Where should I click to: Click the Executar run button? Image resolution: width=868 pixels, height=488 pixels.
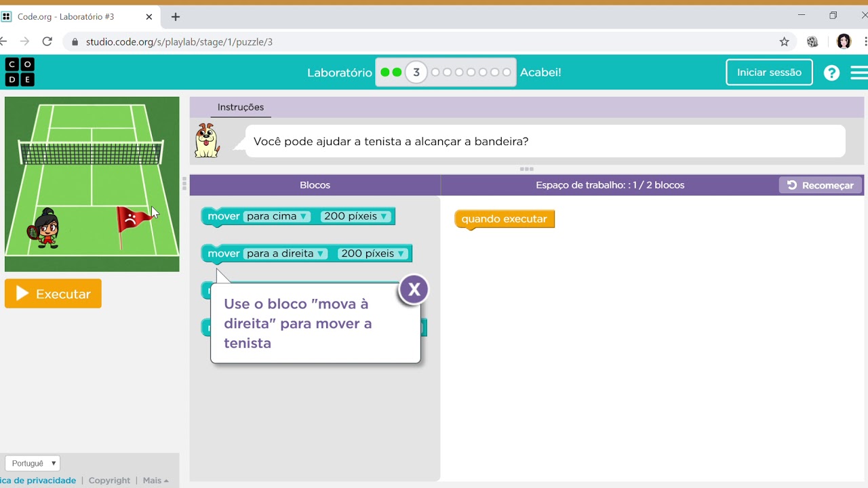click(x=53, y=293)
